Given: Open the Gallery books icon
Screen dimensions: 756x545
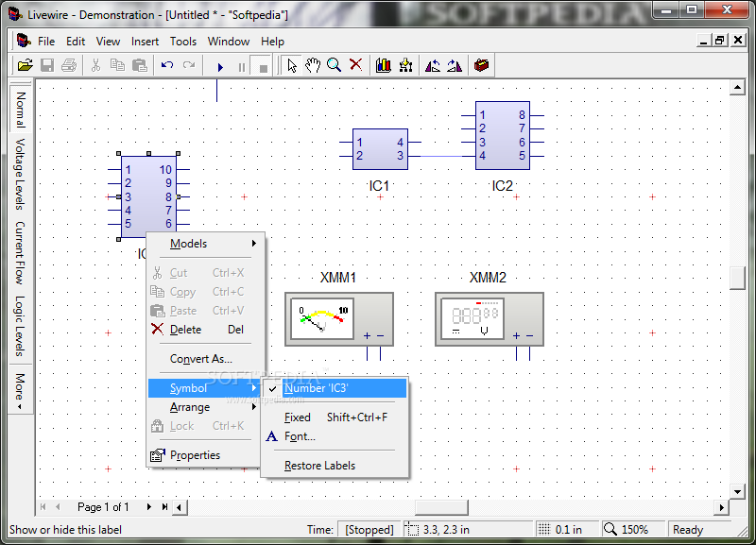Looking at the screenshot, I should click(384, 65).
